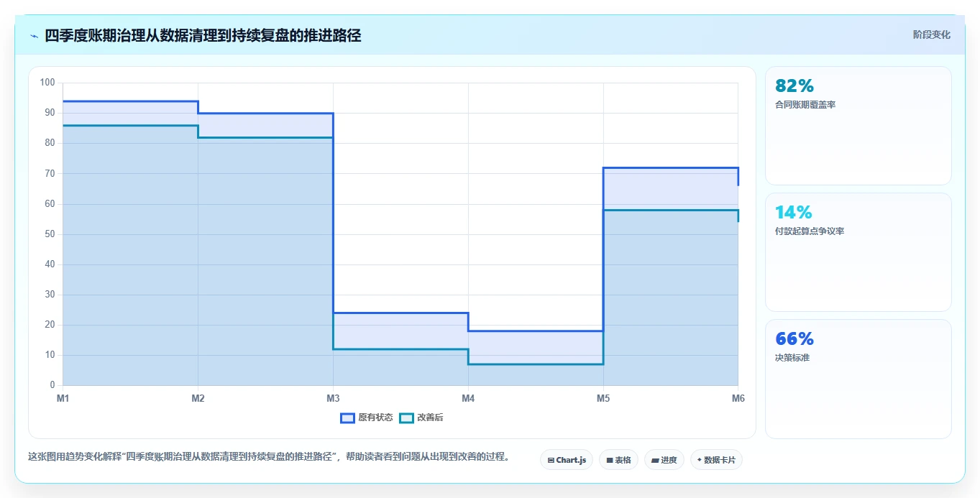Click the 决策标准 label

point(792,358)
